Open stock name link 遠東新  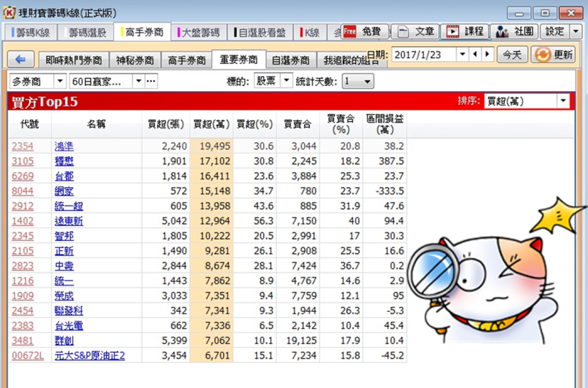69,221
